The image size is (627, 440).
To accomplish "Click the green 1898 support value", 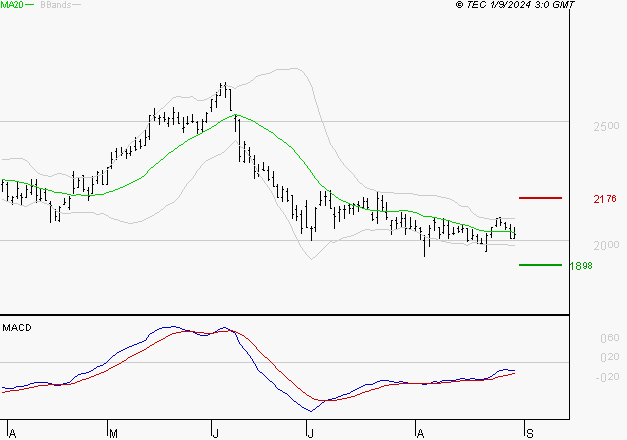I will [581, 266].
